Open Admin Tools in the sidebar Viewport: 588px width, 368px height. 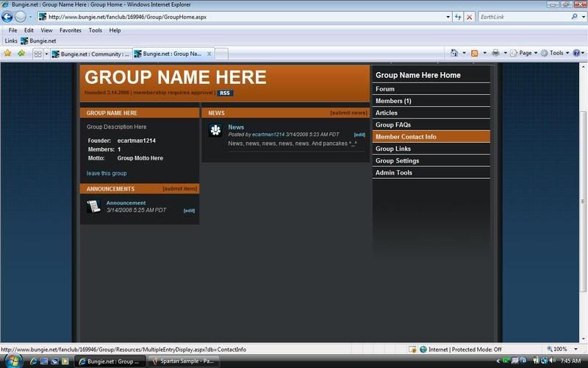click(394, 172)
